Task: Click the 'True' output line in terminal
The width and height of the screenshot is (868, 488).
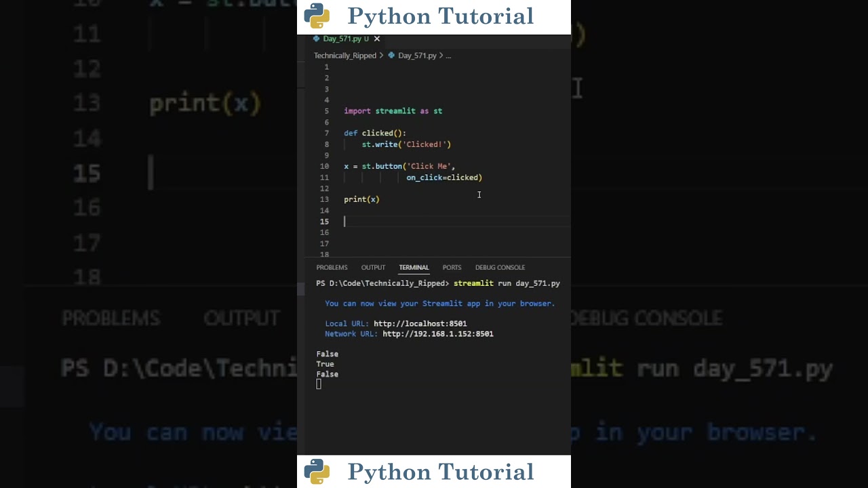Action: [x=325, y=364]
